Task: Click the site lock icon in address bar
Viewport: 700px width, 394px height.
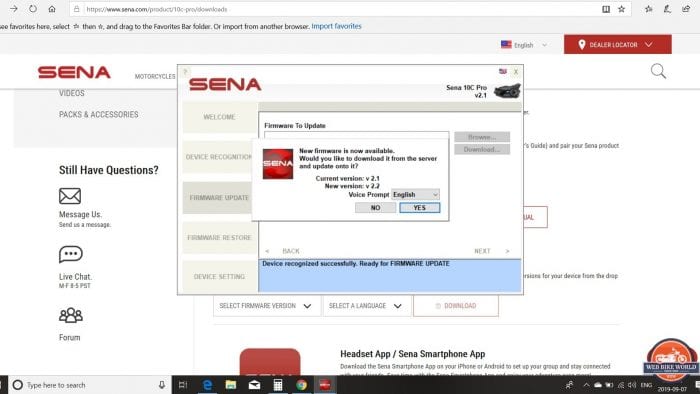Action: pyautogui.click(x=76, y=9)
